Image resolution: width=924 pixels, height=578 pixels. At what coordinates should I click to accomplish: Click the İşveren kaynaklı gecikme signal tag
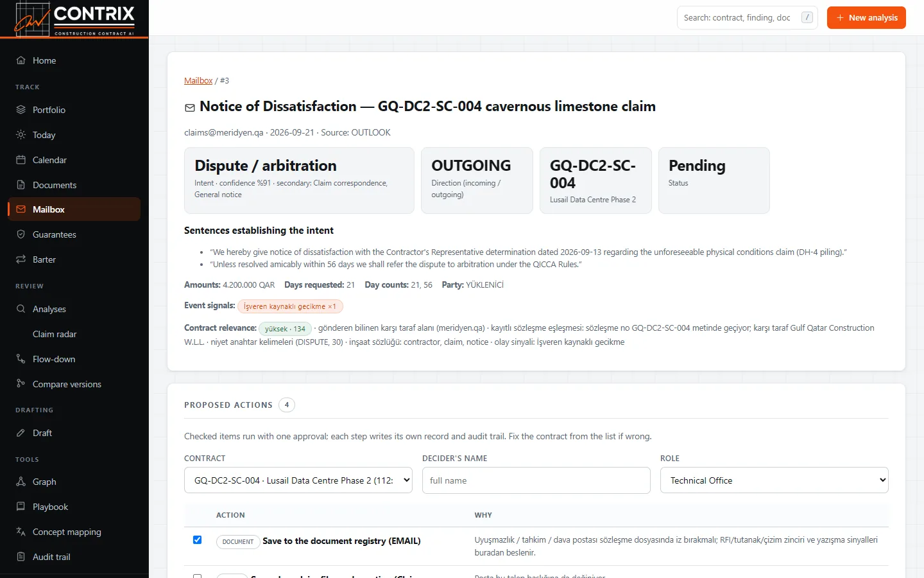290,306
